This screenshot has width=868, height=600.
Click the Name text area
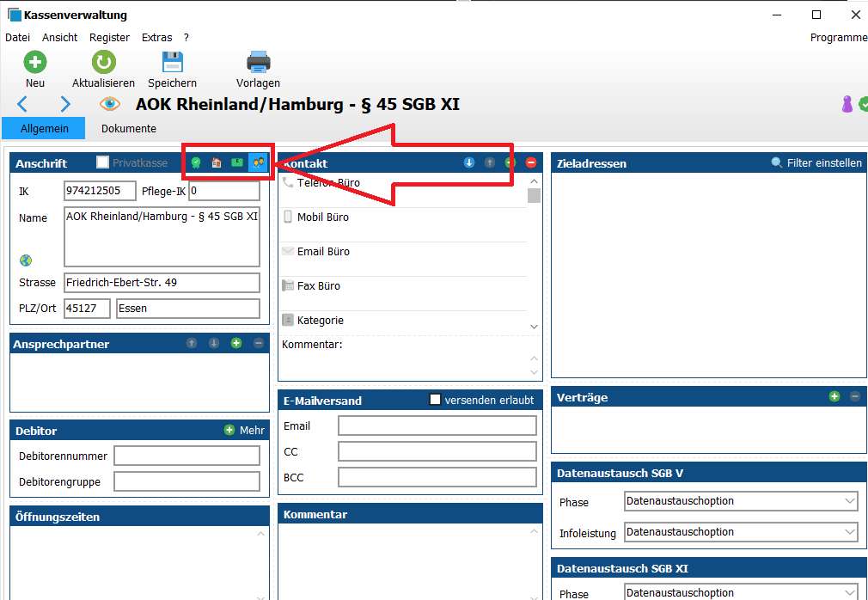(x=162, y=237)
